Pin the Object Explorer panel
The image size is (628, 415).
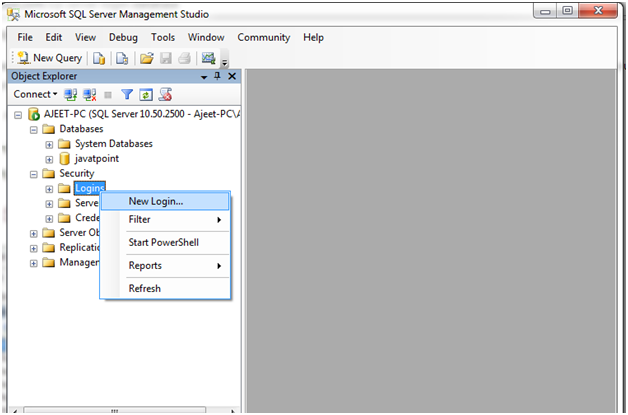218,76
